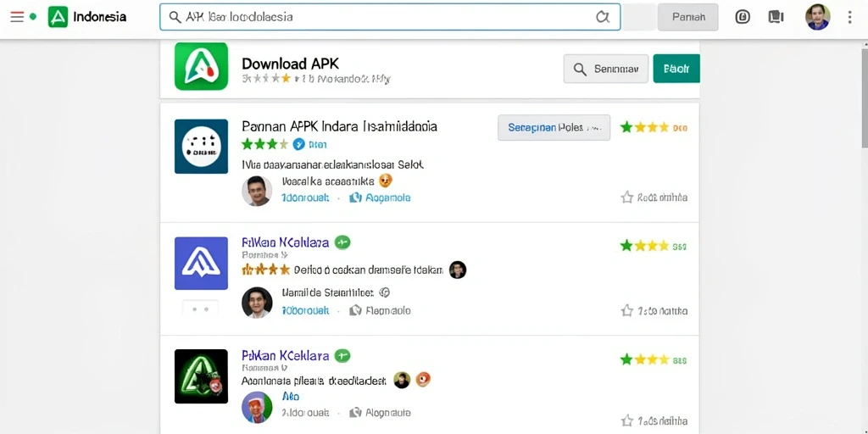Click the circular icon left of the avatar
Screen dimensions: 868x434
click(x=743, y=17)
